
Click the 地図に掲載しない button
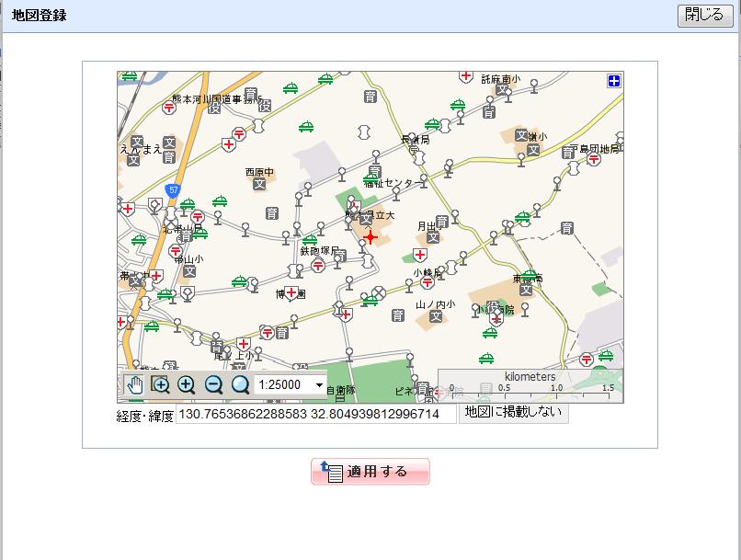[x=513, y=412]
